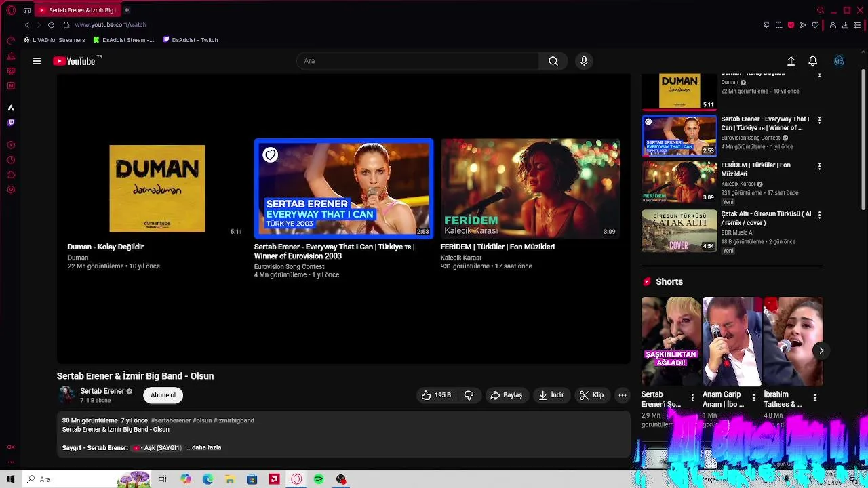Open Sertab Erener channel avatar
Screen dimensions: 868x488
coord(66,394)
